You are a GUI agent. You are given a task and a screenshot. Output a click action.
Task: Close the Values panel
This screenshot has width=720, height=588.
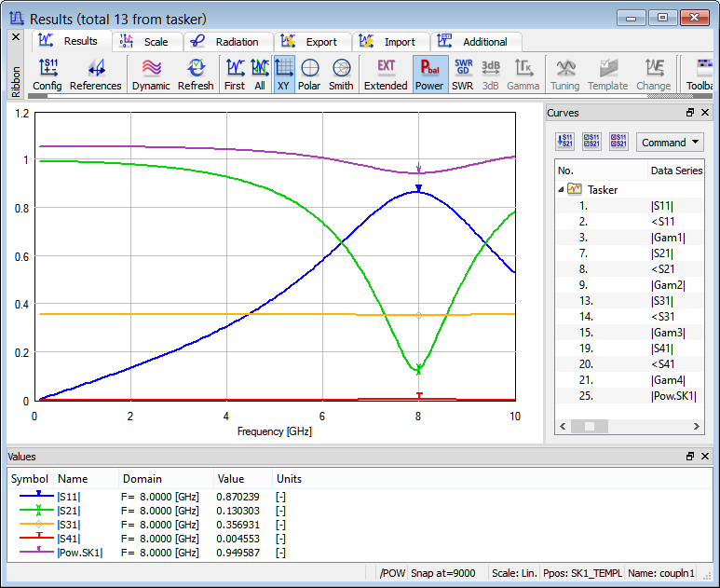(x=706, y=457)
